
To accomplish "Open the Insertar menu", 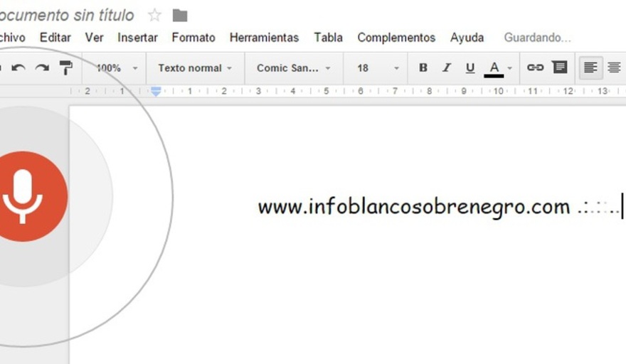I will (x=137, y=38).
